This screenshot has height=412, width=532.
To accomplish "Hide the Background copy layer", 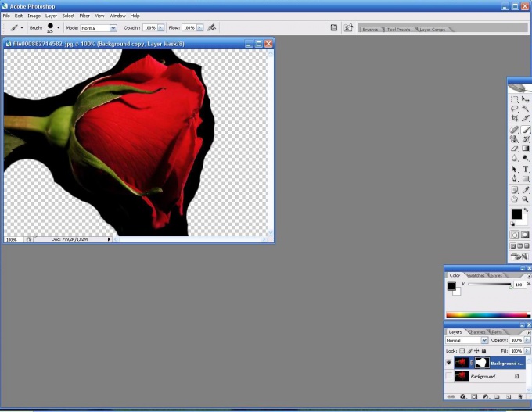I will (x=448, y=363).
